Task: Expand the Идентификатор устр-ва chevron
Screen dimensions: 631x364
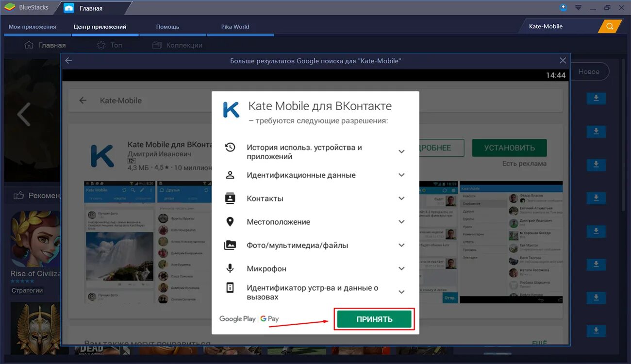Action: pyautogui.click(x=401, y=292)
